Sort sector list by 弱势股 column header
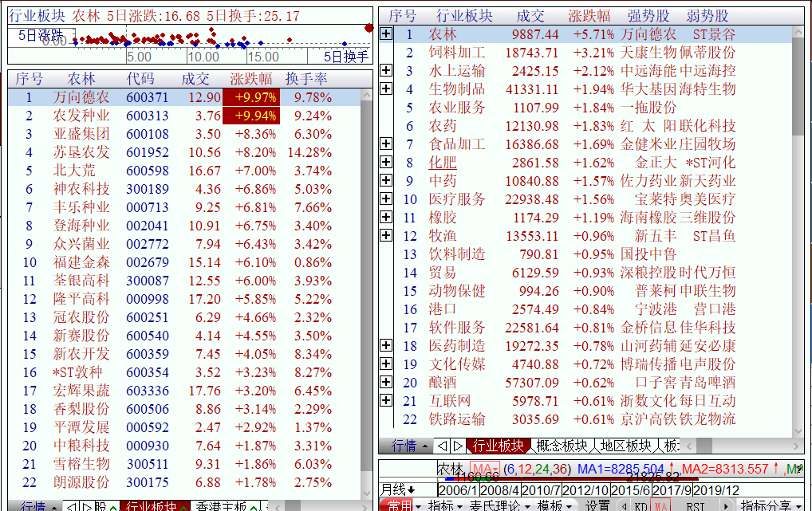The width and height of the screenshot is (812, 511). pyautogui.click(x=708, y=16)
